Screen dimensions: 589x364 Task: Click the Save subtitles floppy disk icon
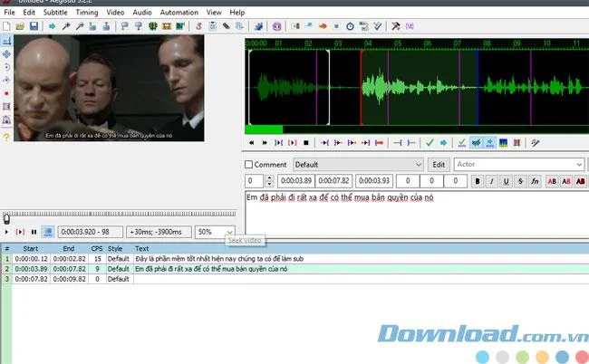coord(34,26)
